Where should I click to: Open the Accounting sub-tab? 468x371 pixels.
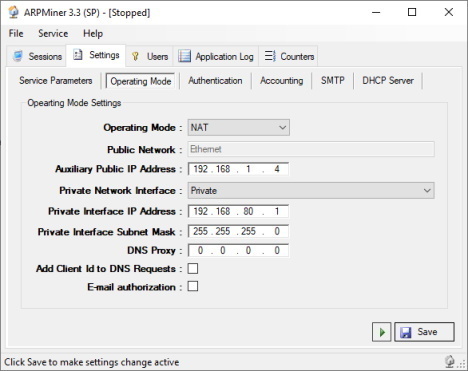282,81
